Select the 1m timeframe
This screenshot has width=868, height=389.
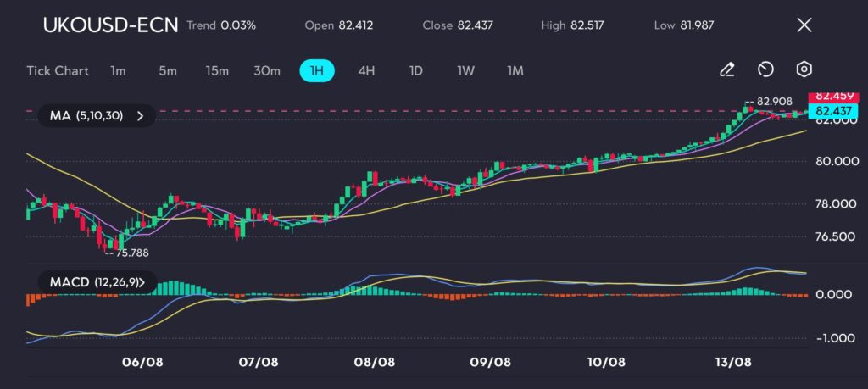(118, 71)
